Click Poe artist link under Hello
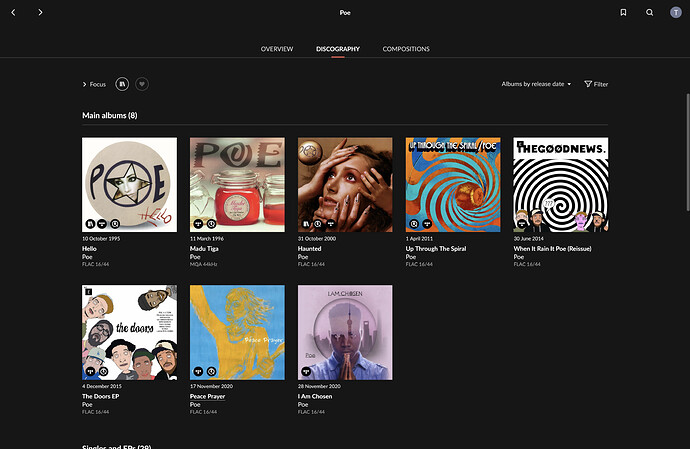This screenshot has width=690, height=449. coord(87,257)
